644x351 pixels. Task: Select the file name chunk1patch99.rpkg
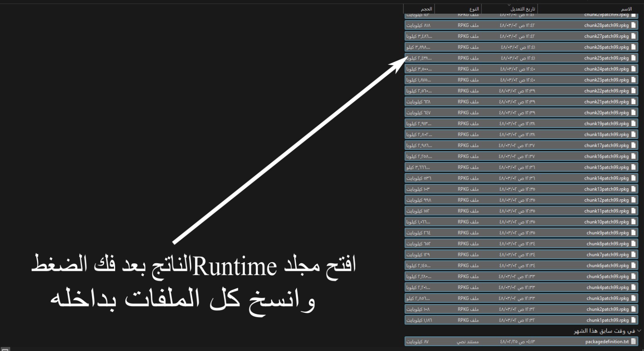(607, 320)
